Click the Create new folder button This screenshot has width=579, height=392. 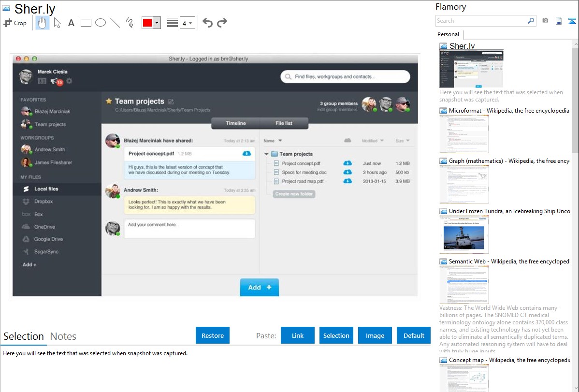[x=294, y=194]
